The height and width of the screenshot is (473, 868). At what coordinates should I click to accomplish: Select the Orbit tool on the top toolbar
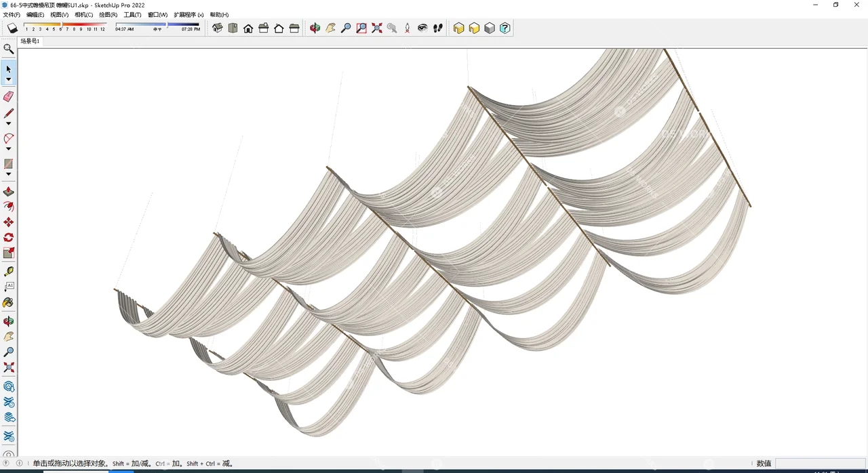click(x=315, y=28)
